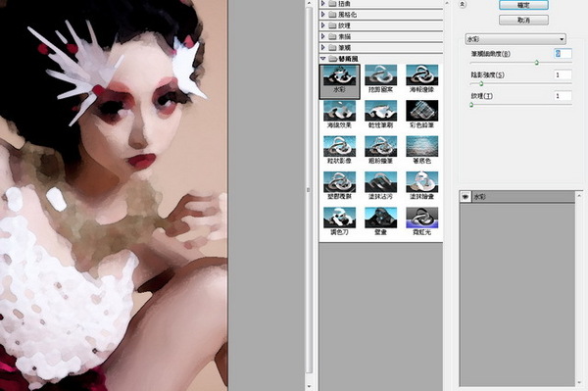Select the 塗抹繪畫 (Paint Daubs) filter
This screenshot has height=391, width=588.
click(421, 185)
